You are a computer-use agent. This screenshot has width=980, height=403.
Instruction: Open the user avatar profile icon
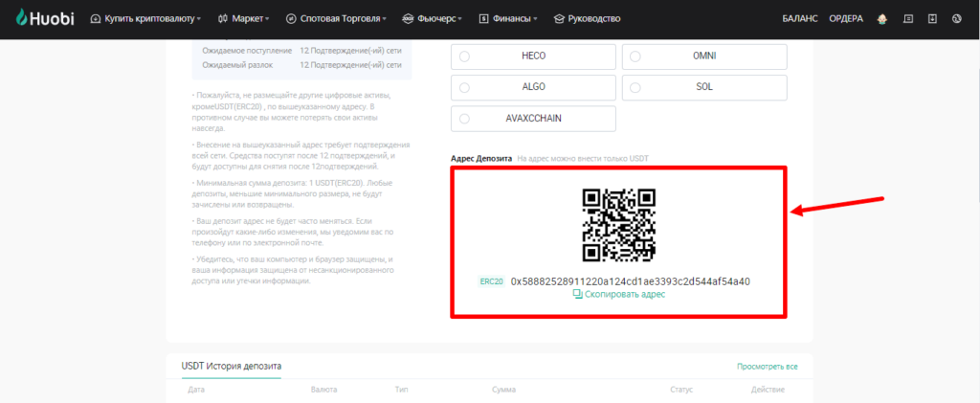[881, 19]
